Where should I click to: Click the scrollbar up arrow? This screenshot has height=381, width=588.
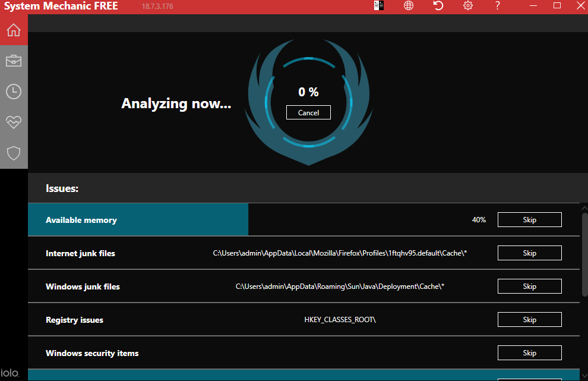[x=584, y=207]
